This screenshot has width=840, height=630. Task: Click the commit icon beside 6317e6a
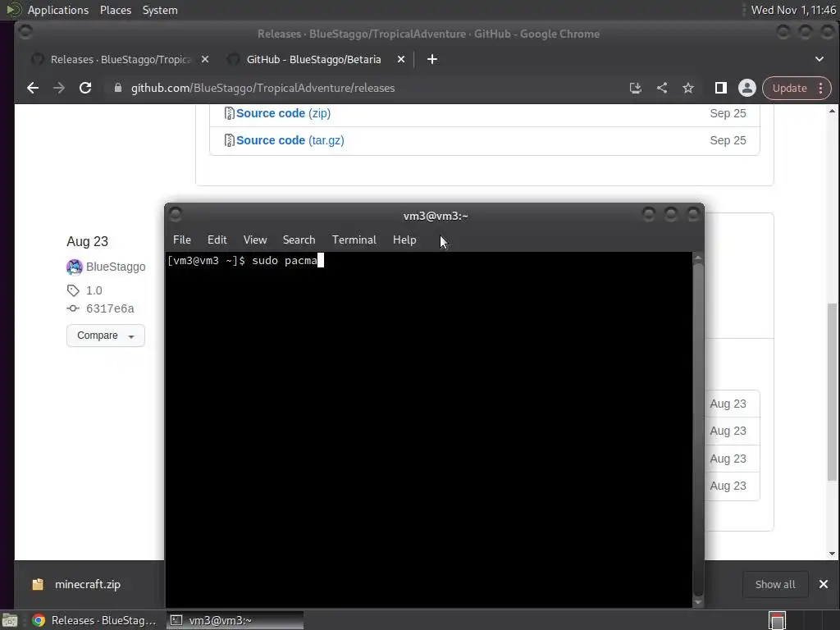[73, 308]
